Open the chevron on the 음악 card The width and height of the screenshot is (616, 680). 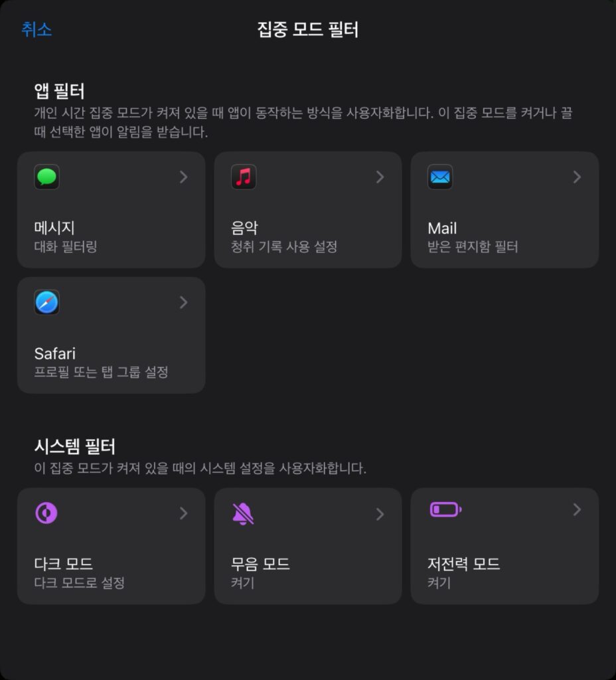coord(380,177)
